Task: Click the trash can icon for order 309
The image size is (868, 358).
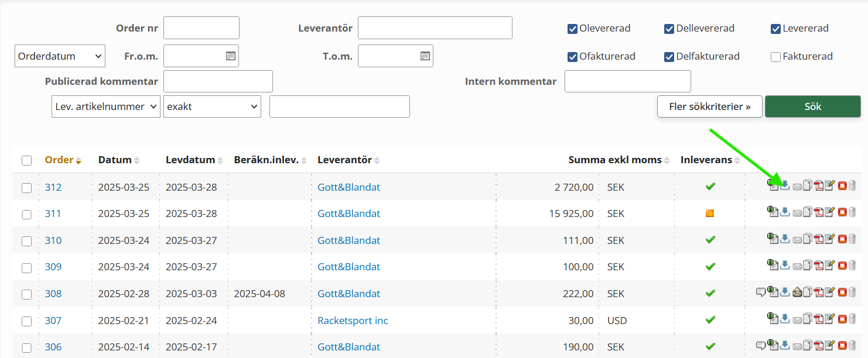Action: 852,266
